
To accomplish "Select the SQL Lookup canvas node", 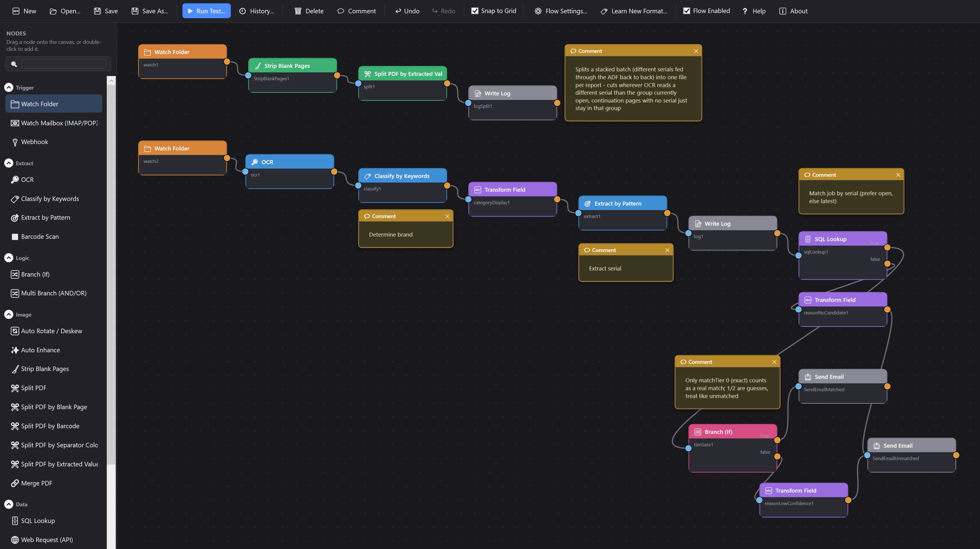I will click(843, 255).
